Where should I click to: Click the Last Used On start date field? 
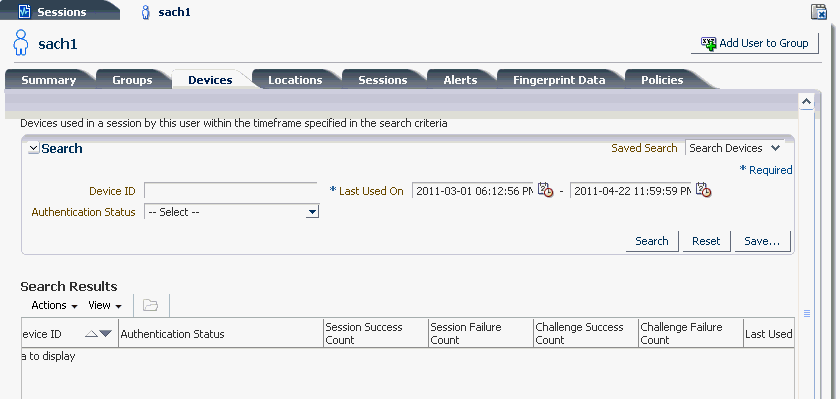pyautogui.click(x=473, y=191)
